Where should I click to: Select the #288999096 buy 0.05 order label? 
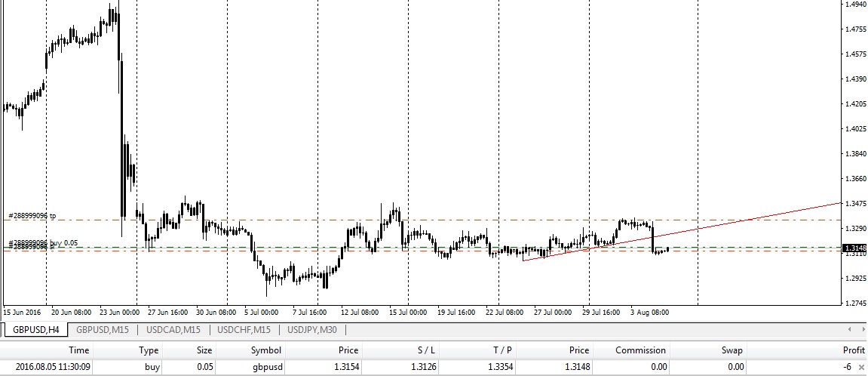[x=43, y=243]
